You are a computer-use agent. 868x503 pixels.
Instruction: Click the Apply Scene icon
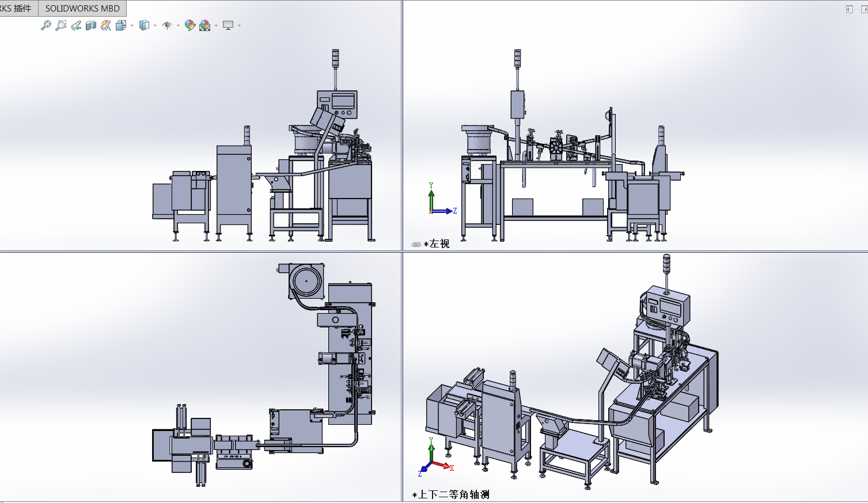click(x=205, y=25)
